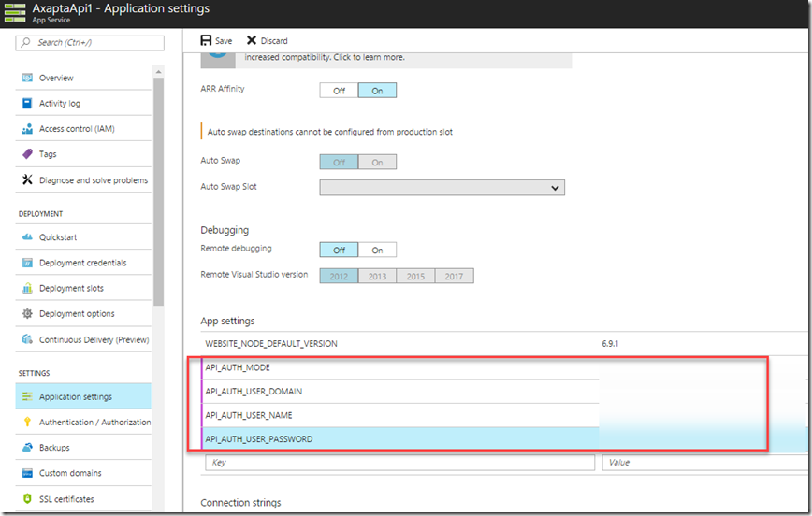This screenshot has width=812, height=516.
Task: Click the sidebar scrollbar thumb
Action: [x=158, y=192]
